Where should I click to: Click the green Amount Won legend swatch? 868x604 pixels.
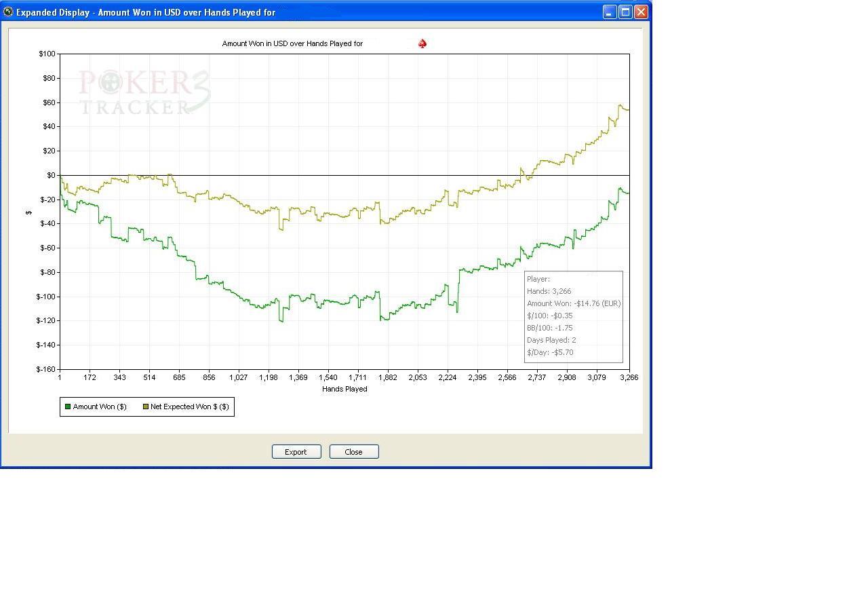click(x=68, y=407)
